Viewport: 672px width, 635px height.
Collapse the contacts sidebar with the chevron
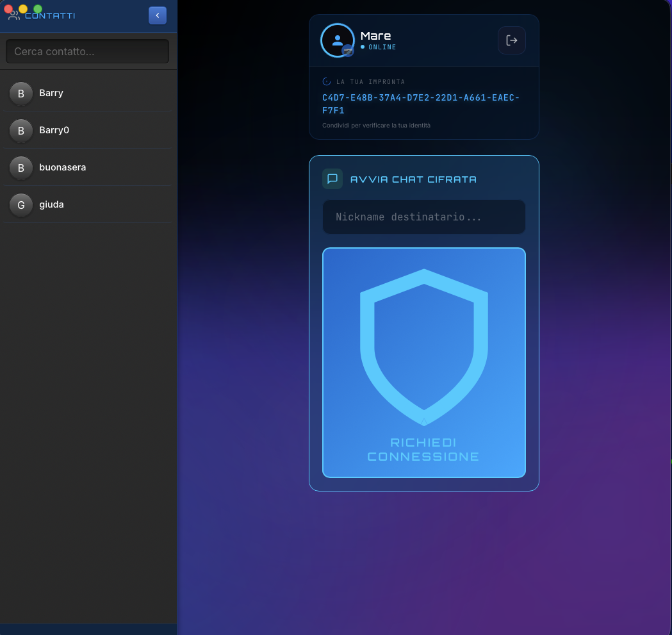[x=158, y=15]
